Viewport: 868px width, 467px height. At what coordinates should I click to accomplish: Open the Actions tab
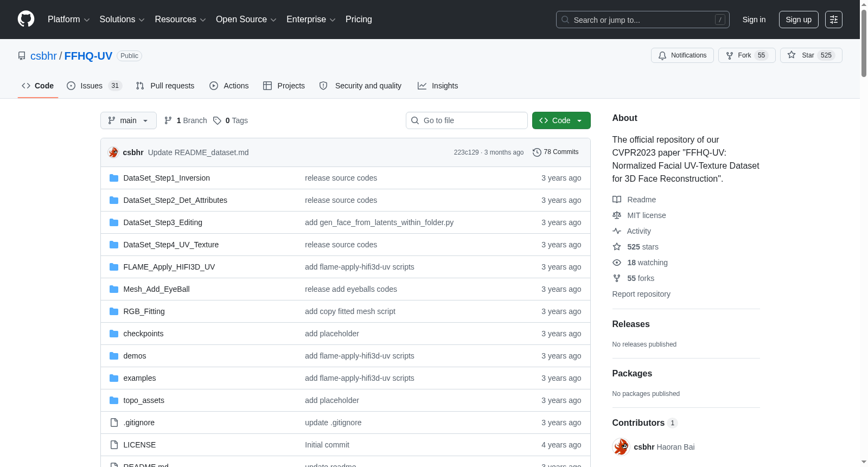[x=229, y=86]
